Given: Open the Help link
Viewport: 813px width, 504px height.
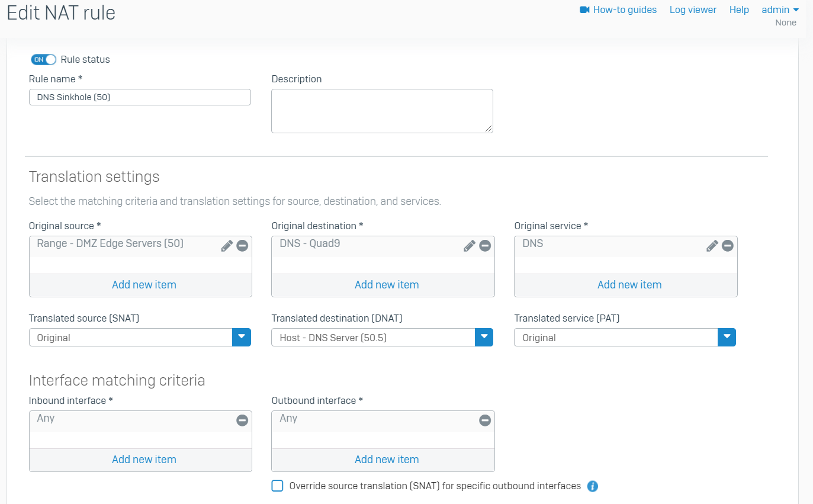Looking at the screenshot, I should click(x=739, y=9).
